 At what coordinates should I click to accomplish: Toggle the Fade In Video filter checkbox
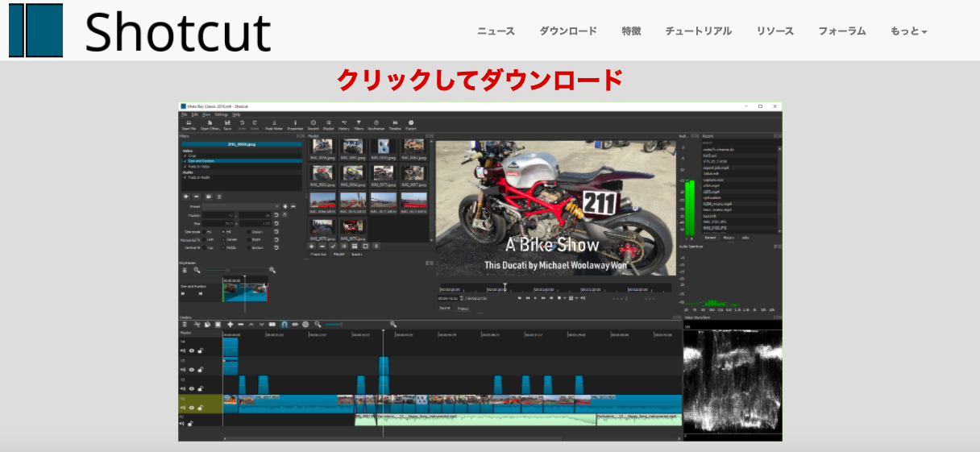(x=185, y=167)
